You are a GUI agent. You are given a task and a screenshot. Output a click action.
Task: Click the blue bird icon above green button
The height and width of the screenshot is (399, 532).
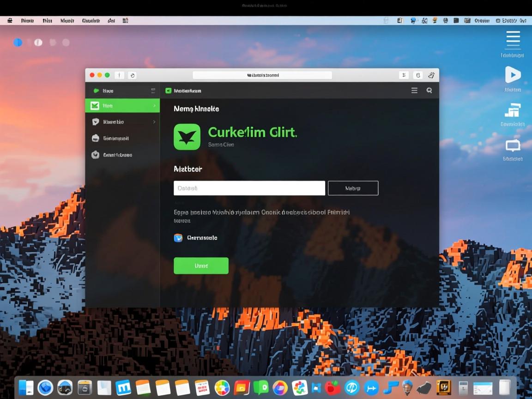178,238
